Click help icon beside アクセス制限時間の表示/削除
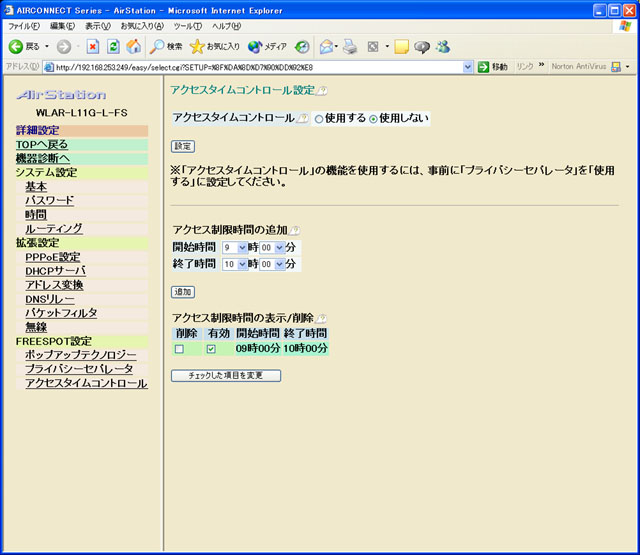This screenshot has height=555, width=640. tap(322, 318)
